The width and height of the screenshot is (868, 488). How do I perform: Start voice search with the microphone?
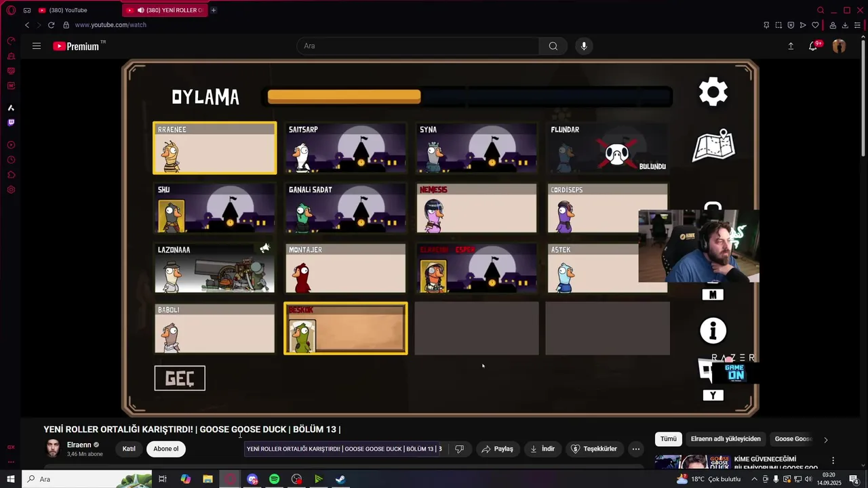tap(584, 46)
